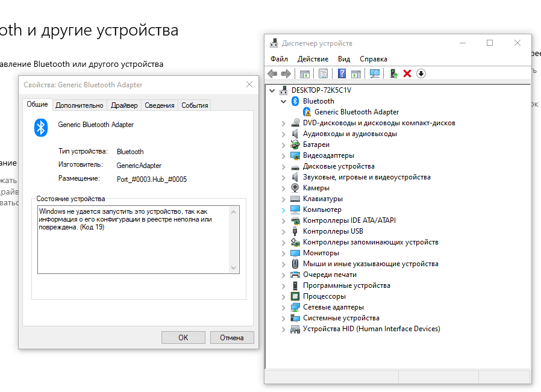Switch to the Дополнительно tab
This screenshot has height=392, width=541.
(80, 105)
